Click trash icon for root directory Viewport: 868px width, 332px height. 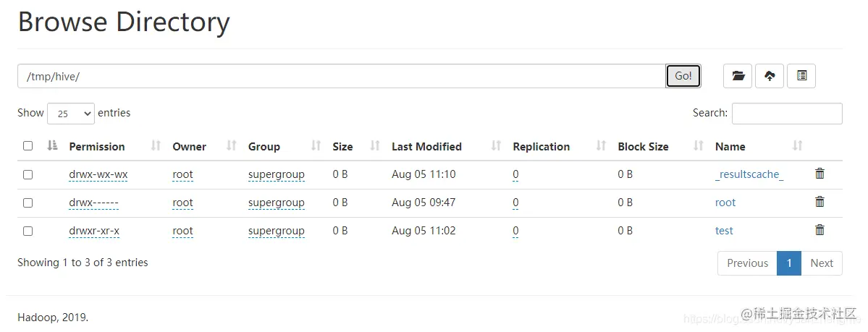tap(819, 202)
